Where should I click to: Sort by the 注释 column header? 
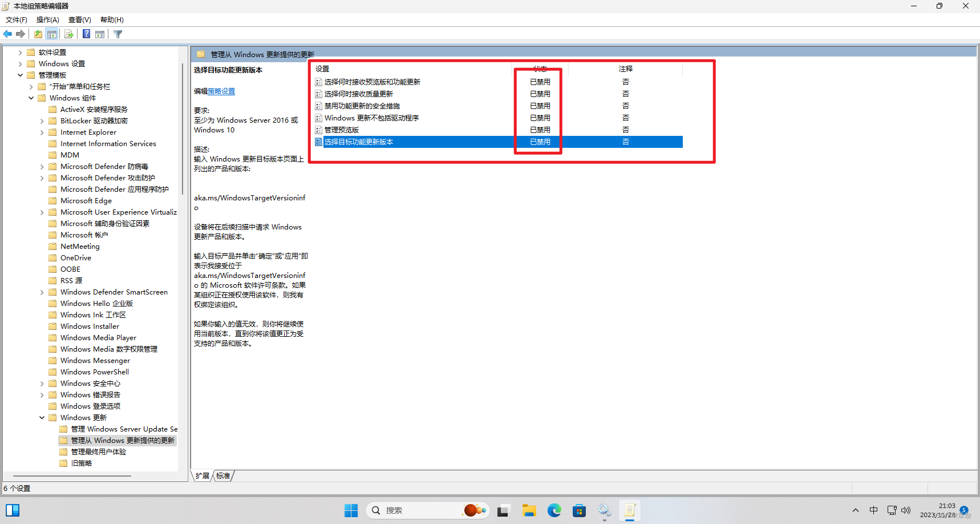coord(626,68)
